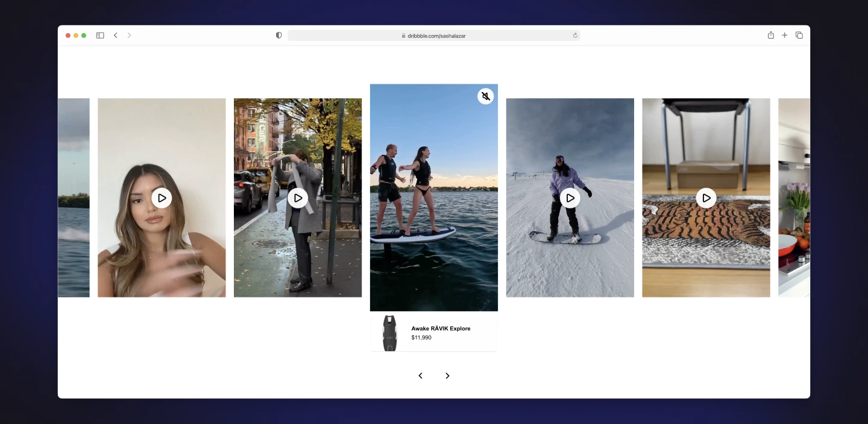Go back using the previous carousel arrow
Screen dimensions: 868x424
[420, 375]
